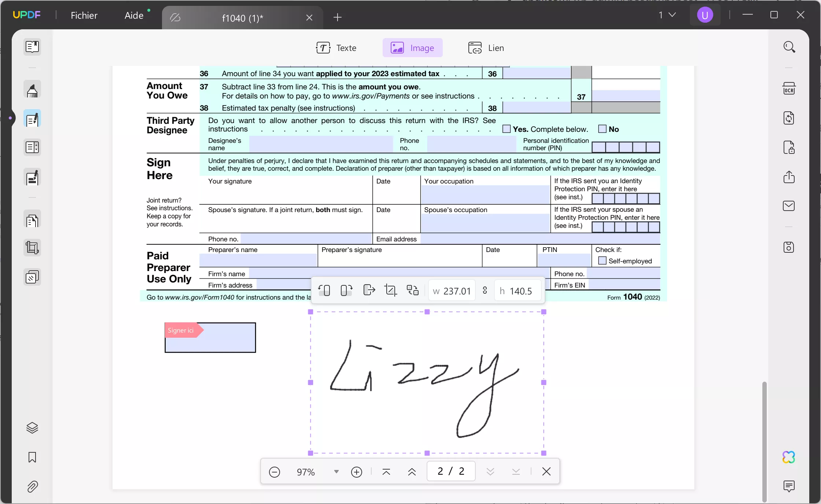
Task: Check the No box for Third Party Designee
Action: click(x=601, y=129)
